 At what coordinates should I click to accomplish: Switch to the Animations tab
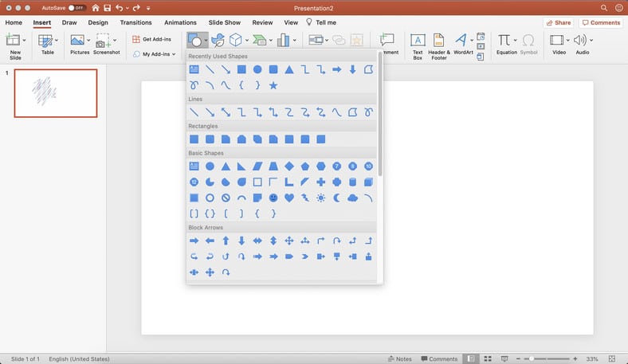(180, 22)
